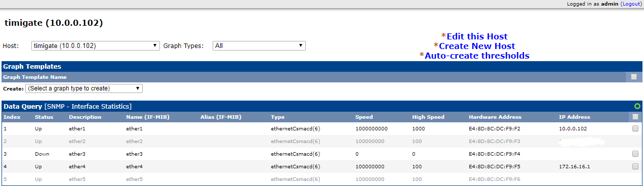Check the ether3 row checkbox
Image resolution: width=644 pixels, height=186 pixels.
click(635, 154)
